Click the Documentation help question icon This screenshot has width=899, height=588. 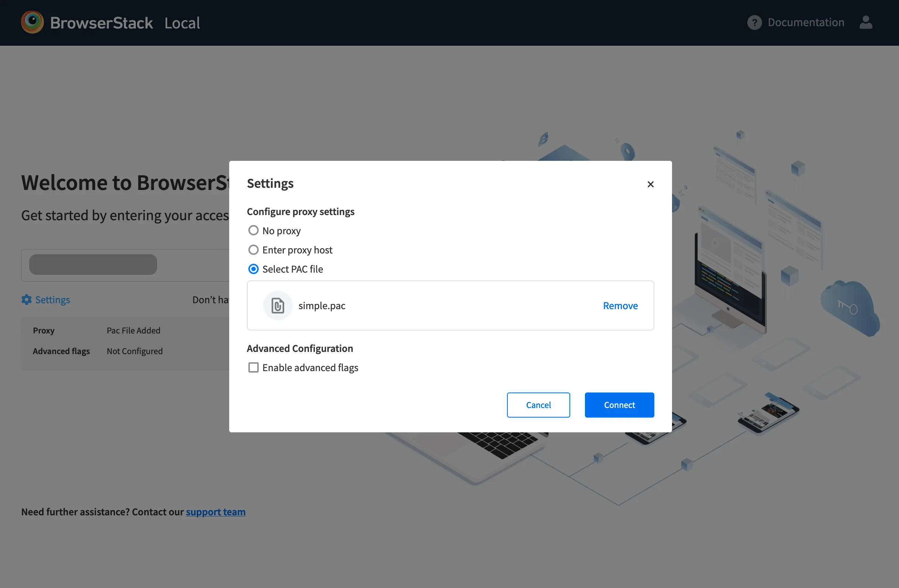coord(754,23)
